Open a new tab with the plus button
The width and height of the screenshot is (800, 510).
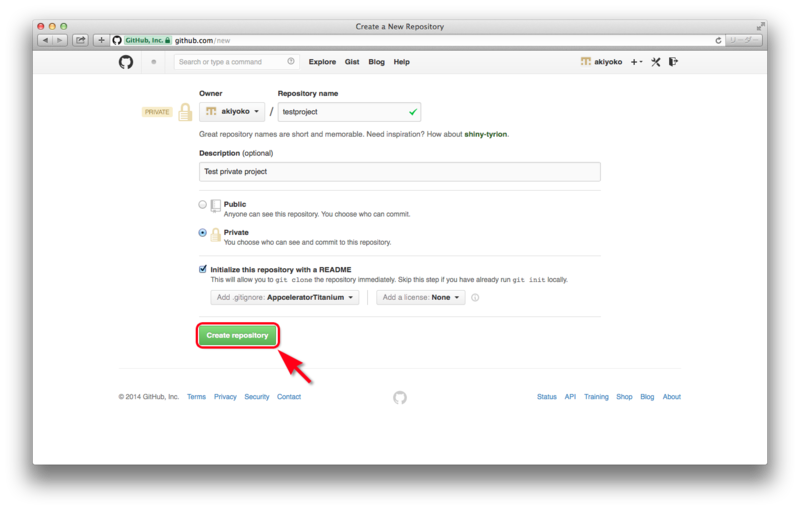[x=101, y=40]
